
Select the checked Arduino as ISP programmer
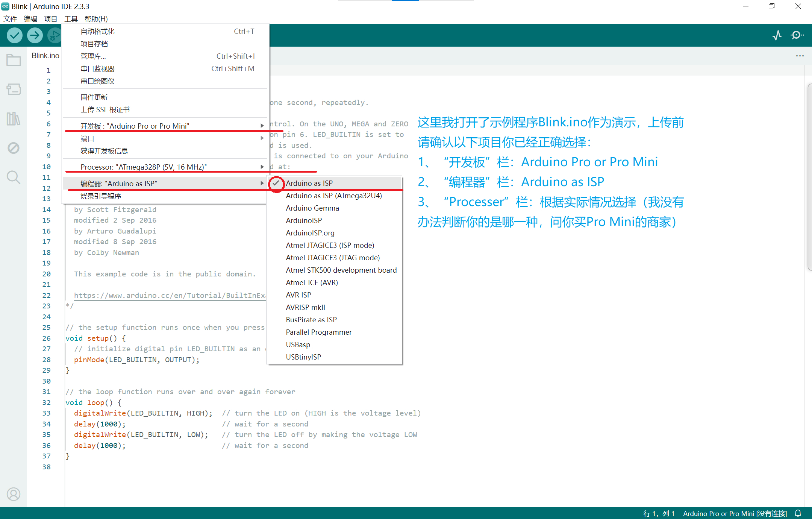[335, 183]
